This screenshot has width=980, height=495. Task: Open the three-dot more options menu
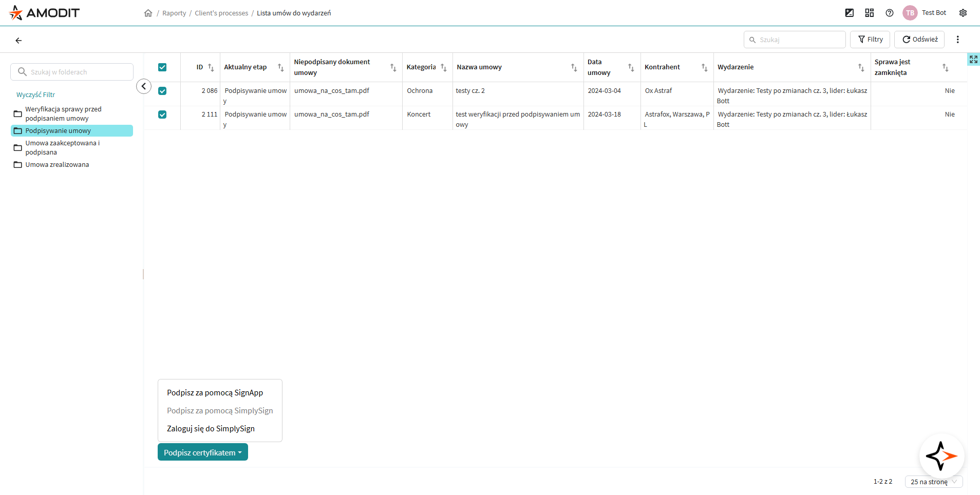point(958,40)
